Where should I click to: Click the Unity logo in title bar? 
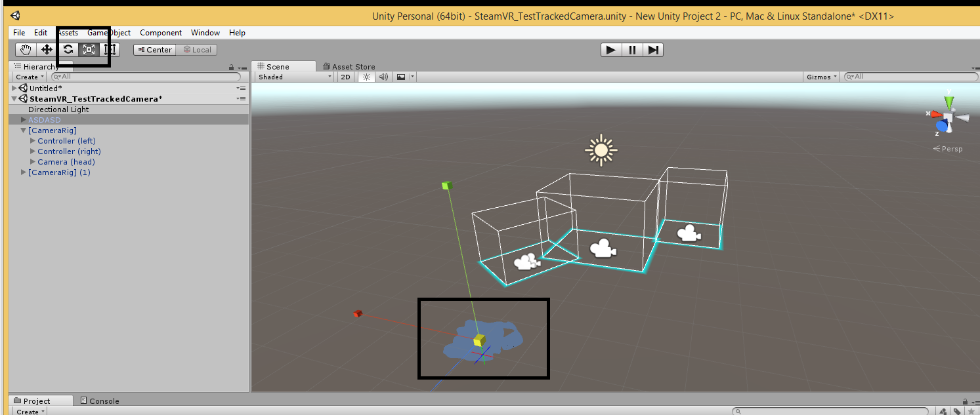click(16, 16)
